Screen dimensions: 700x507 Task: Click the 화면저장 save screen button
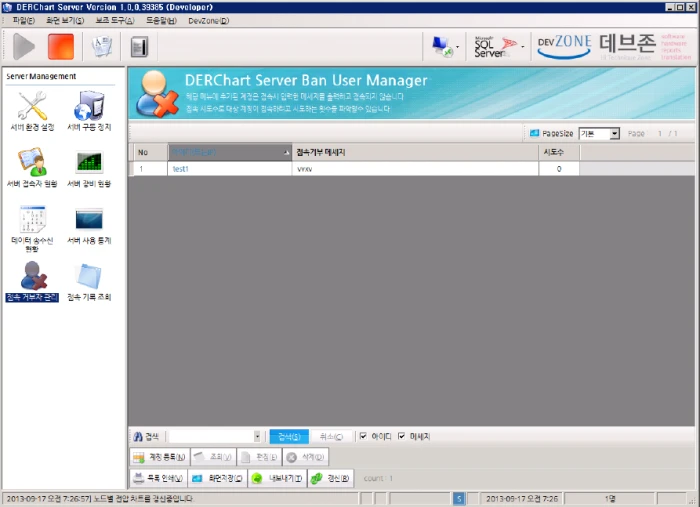[x=217, y=478]
